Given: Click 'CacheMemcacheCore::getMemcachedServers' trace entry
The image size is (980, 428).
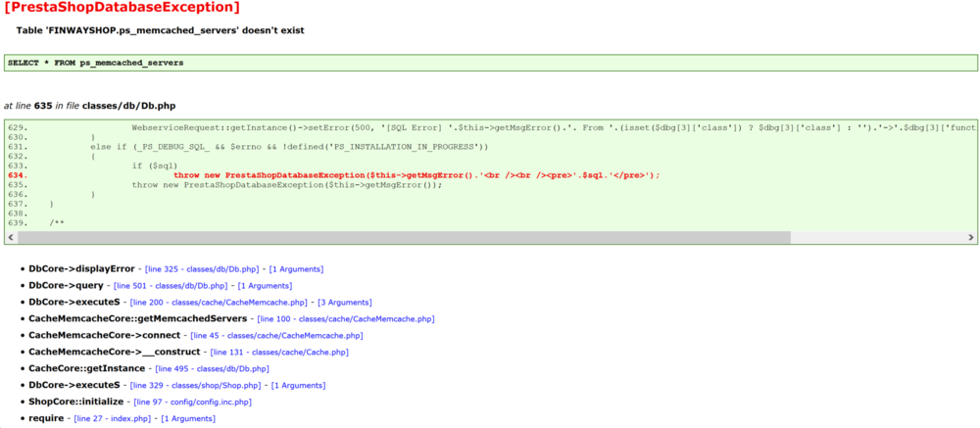Looking at the screenshot, I should coord(137,318).
